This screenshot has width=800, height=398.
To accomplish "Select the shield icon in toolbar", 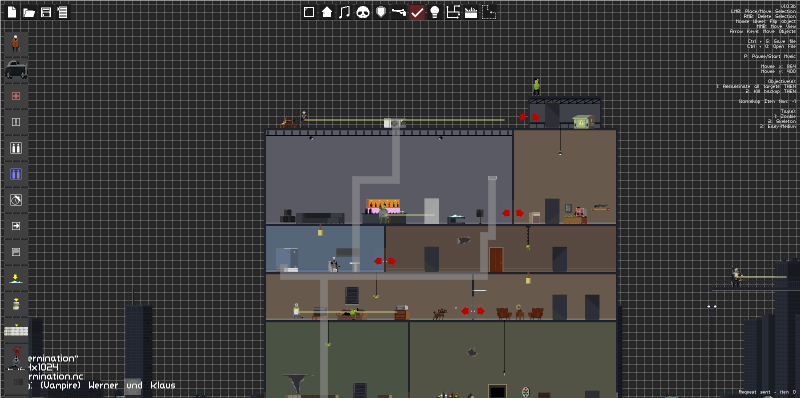I will (x=381, y=12).
